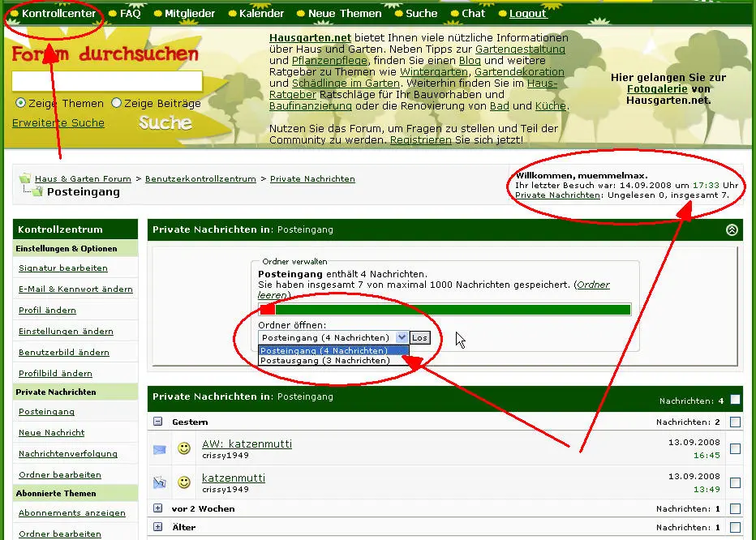
Task: Follow the Pflanzenpflege link
Action: coord(329,61)
